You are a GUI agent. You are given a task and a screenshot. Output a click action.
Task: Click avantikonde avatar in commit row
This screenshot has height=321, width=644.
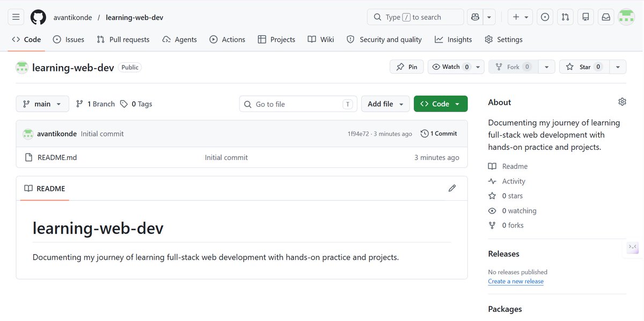click(x=28, y=134)
